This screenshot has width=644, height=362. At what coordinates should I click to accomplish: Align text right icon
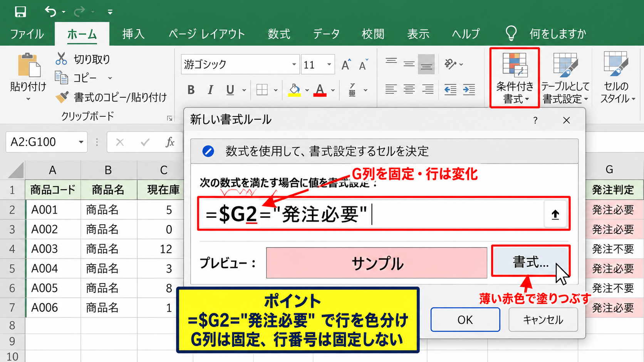[x=427, y=90]
